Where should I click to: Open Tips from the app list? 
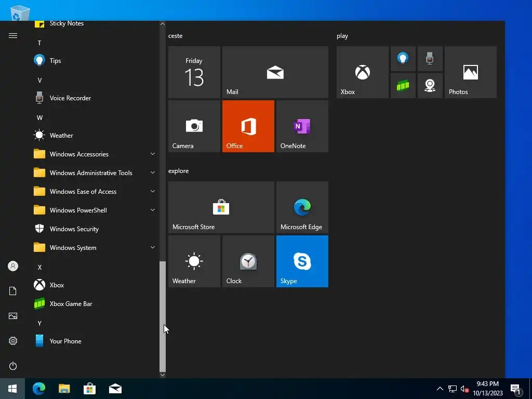click(95, 61)
